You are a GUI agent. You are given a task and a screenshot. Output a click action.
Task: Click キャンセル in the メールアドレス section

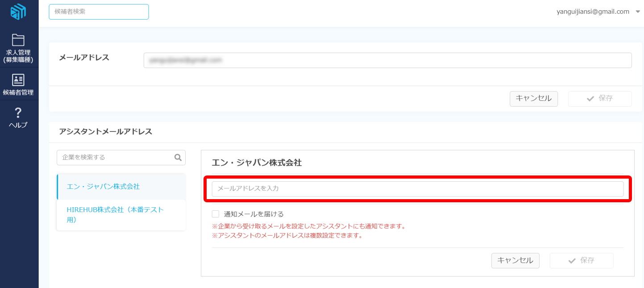click(533, 99)
